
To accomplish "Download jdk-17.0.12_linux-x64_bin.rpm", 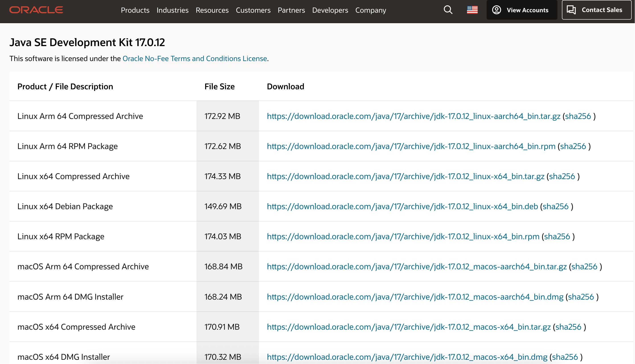I will tap(403, 236).
